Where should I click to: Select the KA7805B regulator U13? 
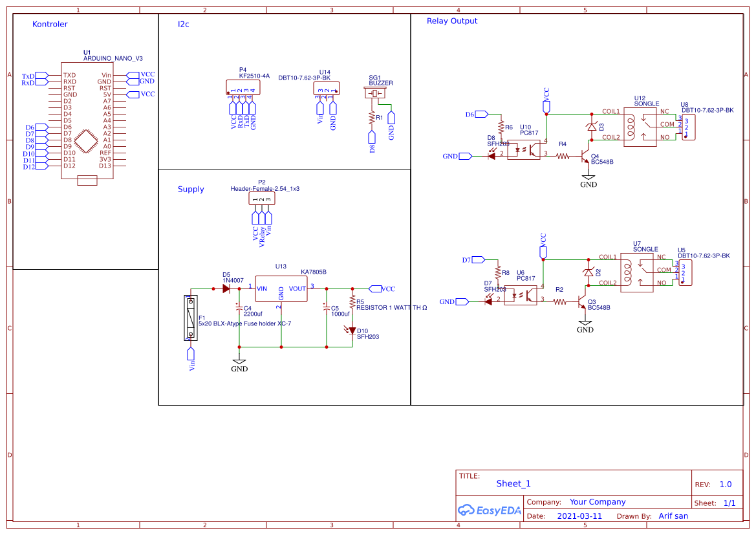click(x=280, y=289)
